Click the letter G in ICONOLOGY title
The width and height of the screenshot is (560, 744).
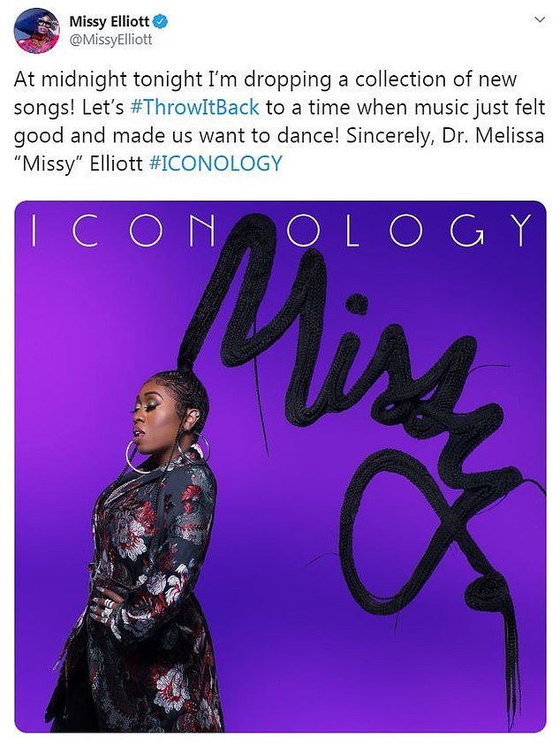466,231
